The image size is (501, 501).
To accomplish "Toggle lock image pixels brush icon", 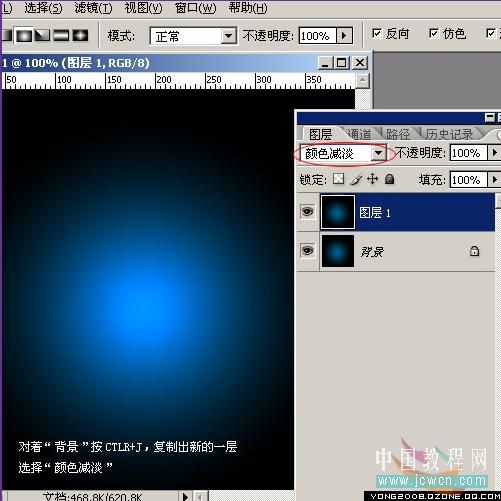I will (356, 180).
